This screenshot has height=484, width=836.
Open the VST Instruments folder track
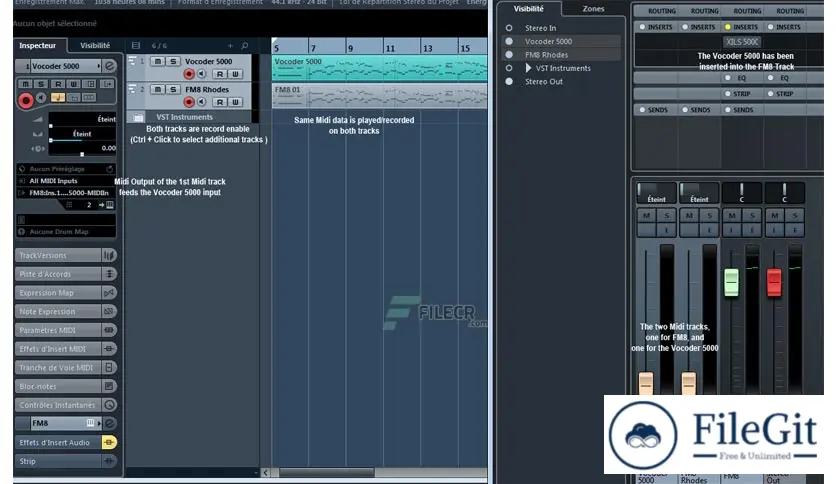pyautogui.click(x=138, y=117)
